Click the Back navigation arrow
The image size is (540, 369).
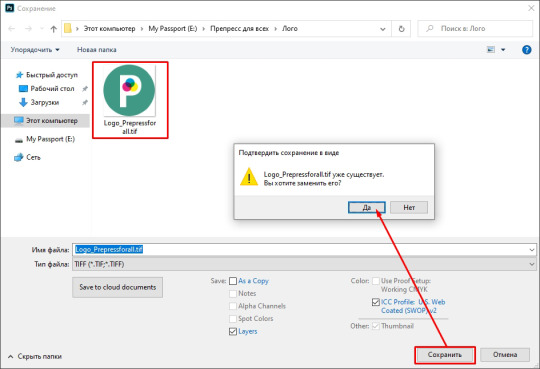[x=11, y=29]
